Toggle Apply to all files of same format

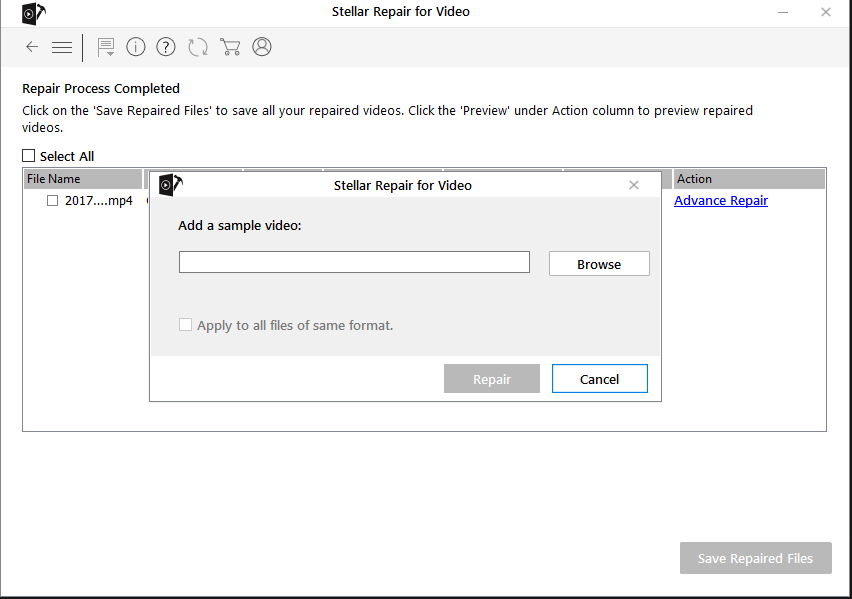185,324
